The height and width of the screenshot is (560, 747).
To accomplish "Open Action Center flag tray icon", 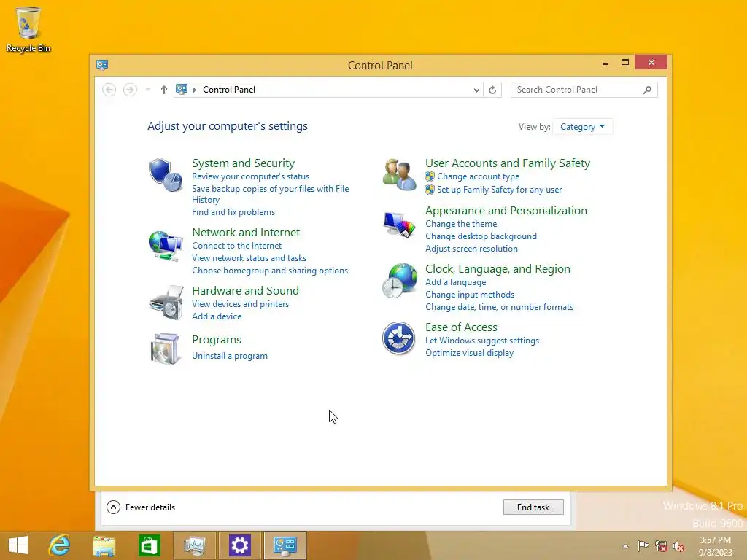I will (x=643, y=545).
